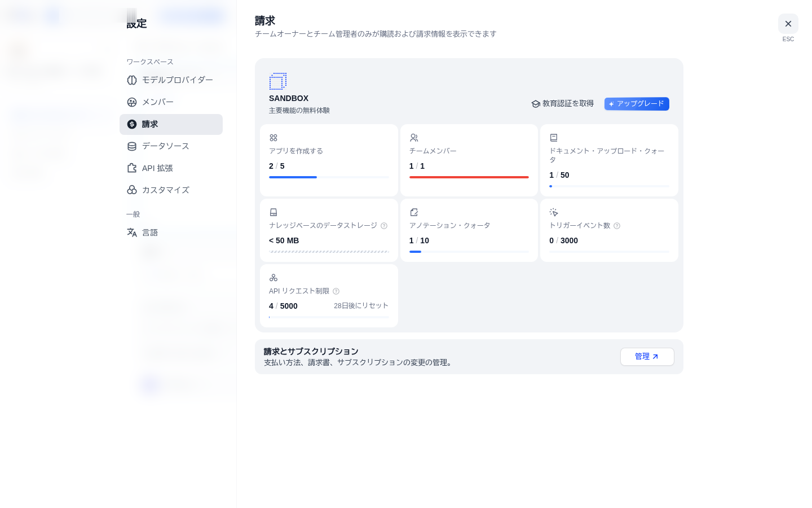Click the team members icon in チームメンバー card

[414, 138]
